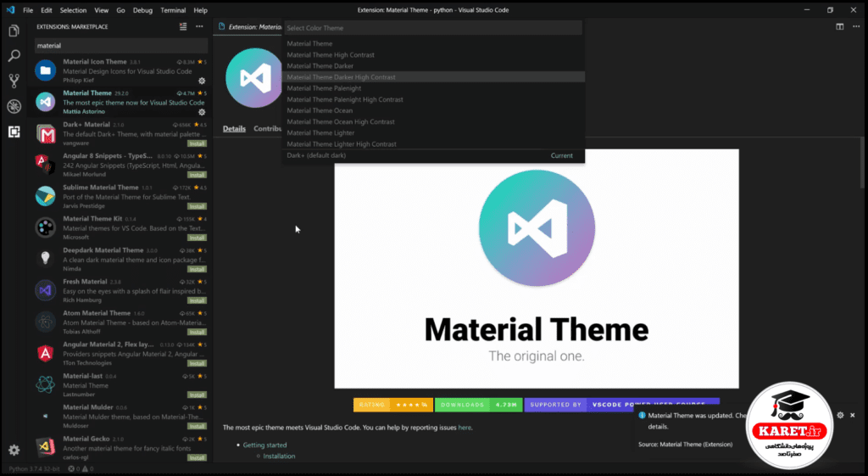Follow the Installation link
This screenshot has height=476, width=868.
(x=279, y=456)
